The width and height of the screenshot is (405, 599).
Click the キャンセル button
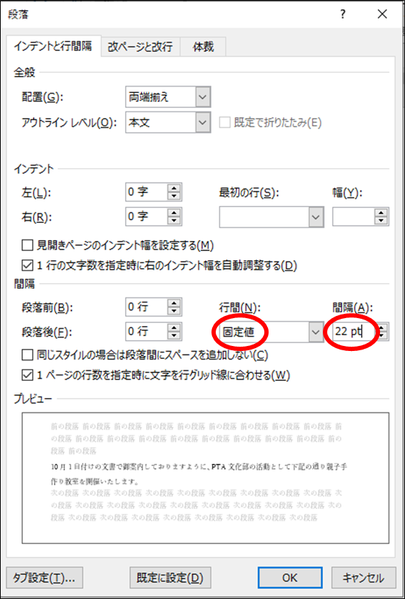point(362,577)
